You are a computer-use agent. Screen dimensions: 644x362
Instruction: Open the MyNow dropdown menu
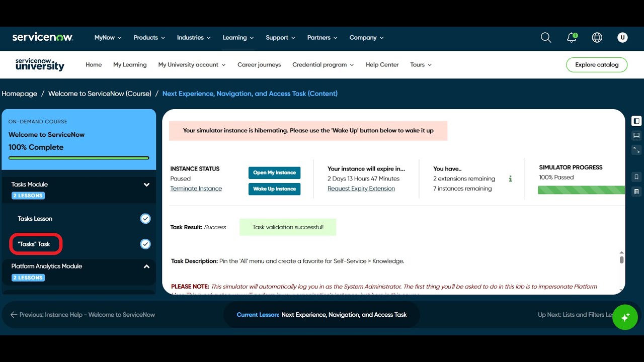pyautogui.click(x=108, y=38)
